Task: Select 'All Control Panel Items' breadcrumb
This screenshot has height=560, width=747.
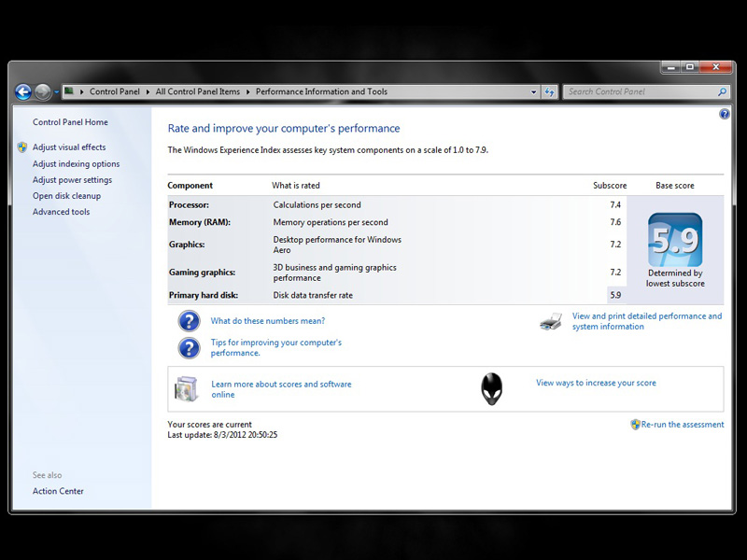Action: tap(197, 91)
